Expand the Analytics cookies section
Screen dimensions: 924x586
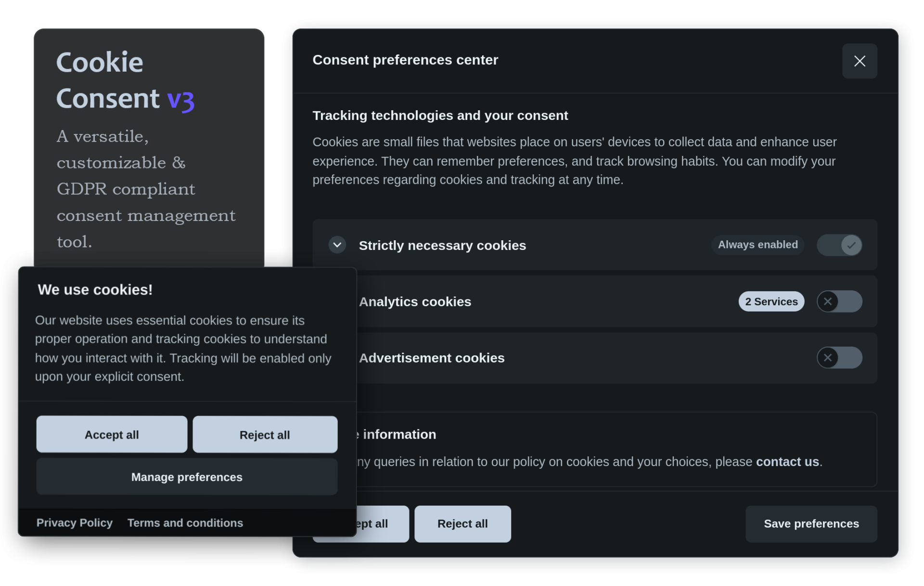click(415, 301)
